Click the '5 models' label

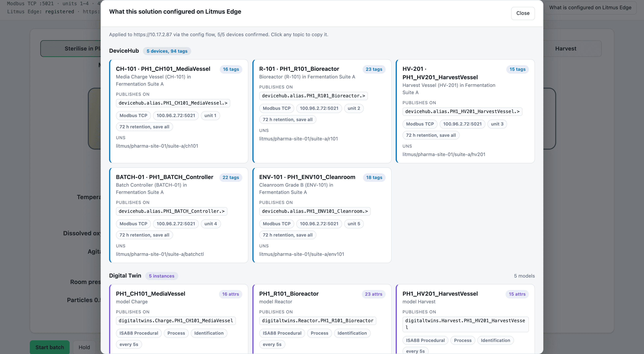(524, 276)
